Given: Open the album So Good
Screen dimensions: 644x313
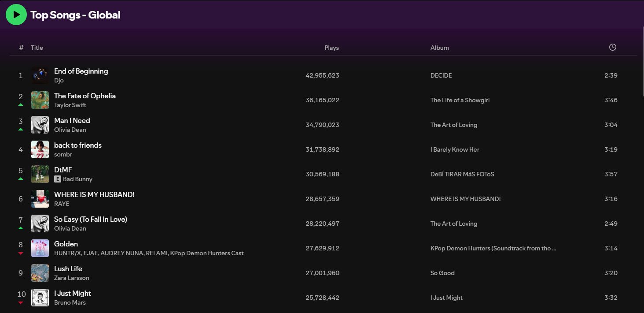Looking at the screenshot, I should pyautogui.click(x=442, y=273).
